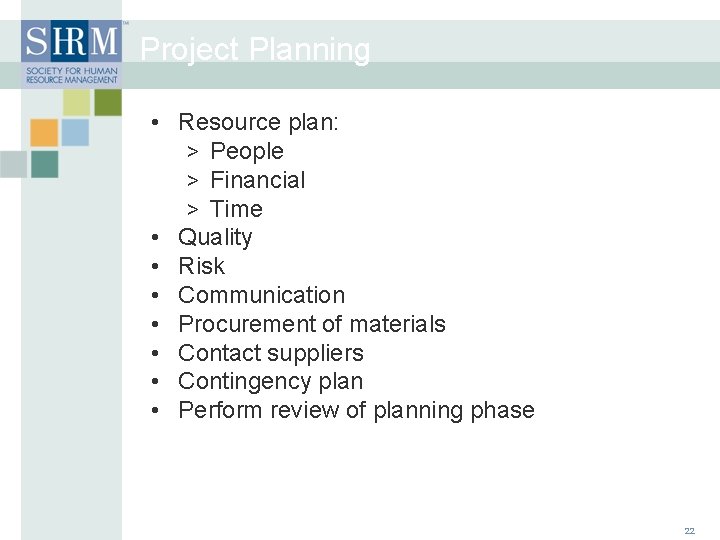
Task: Click the SHRM logo
Action: click(x=72, y=54)
